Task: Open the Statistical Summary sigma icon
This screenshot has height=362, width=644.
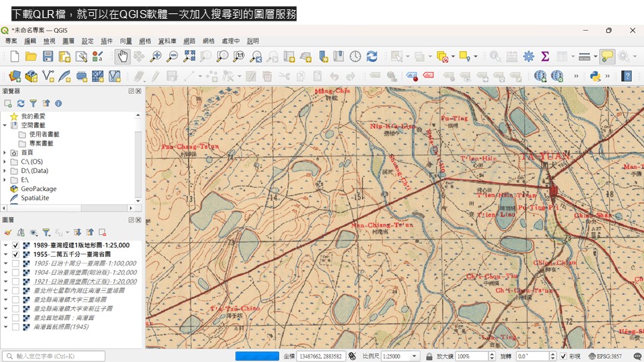Action: pyautogui.click(x=545, y=56)
